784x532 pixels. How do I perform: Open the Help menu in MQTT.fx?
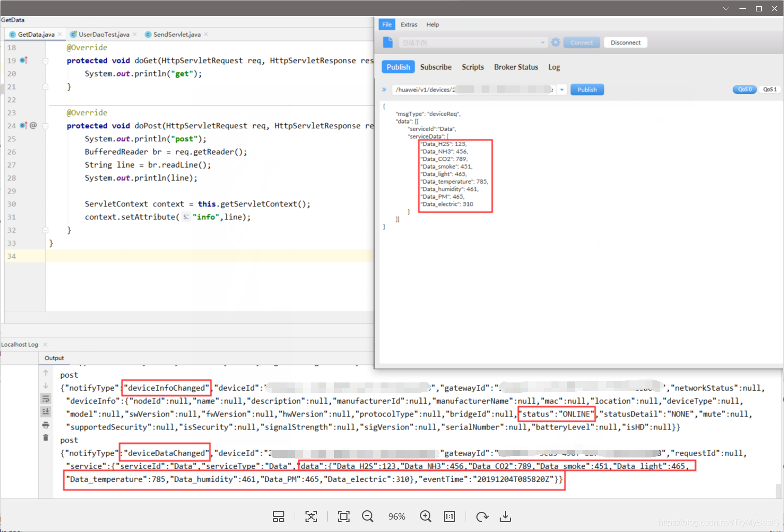point(432,24)
